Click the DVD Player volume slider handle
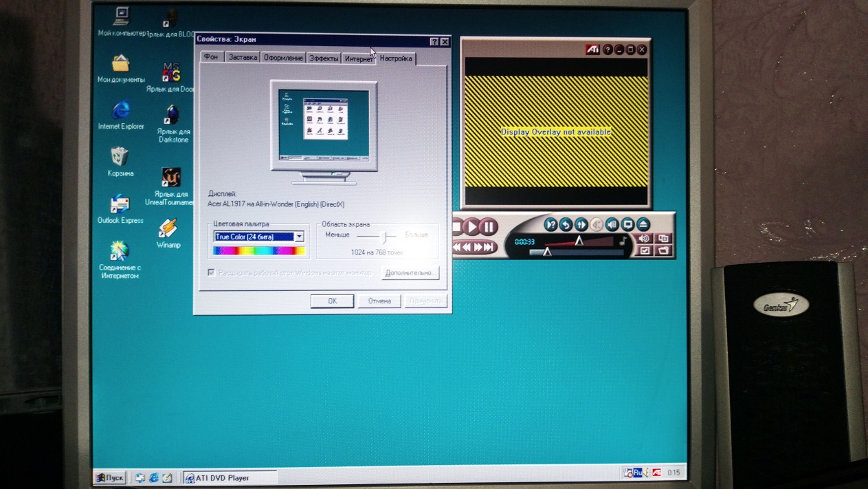The image size is (868, 489). (x=579, y=241)
